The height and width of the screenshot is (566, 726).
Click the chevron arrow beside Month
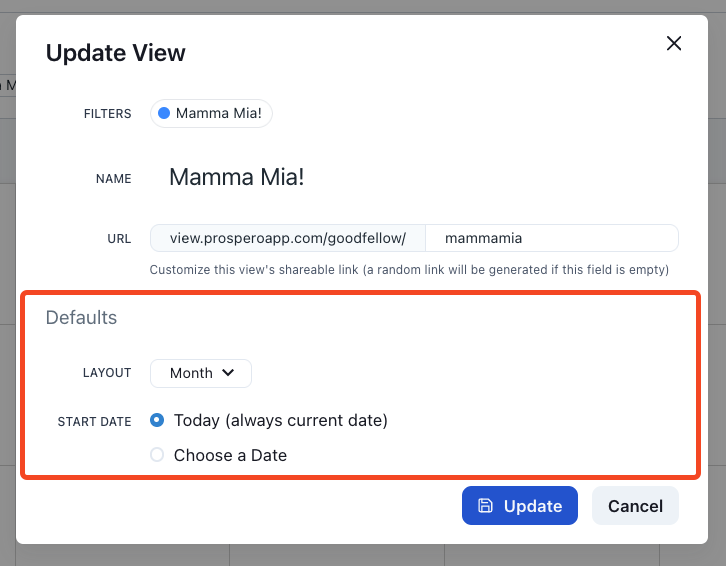tap(228, 373)
